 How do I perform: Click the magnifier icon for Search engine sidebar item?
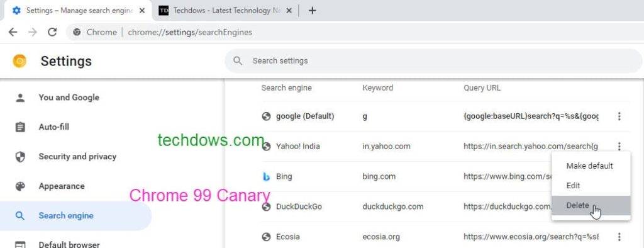(20, 216)
